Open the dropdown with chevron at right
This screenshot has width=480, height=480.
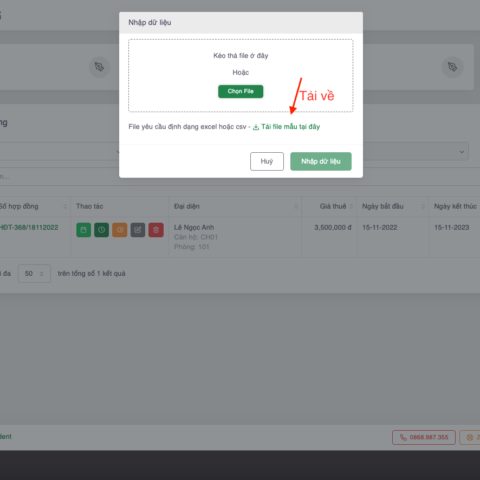(416, 152)
